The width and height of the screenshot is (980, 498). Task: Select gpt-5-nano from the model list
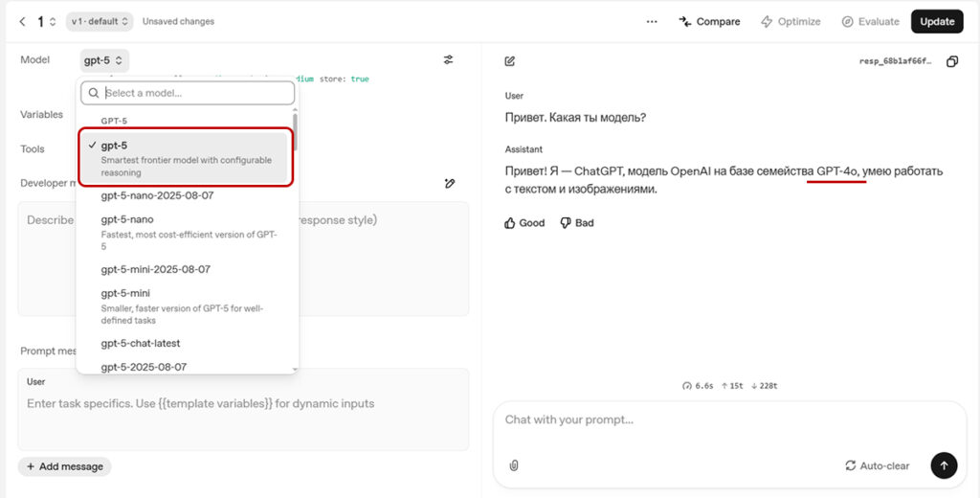point(127,219)
